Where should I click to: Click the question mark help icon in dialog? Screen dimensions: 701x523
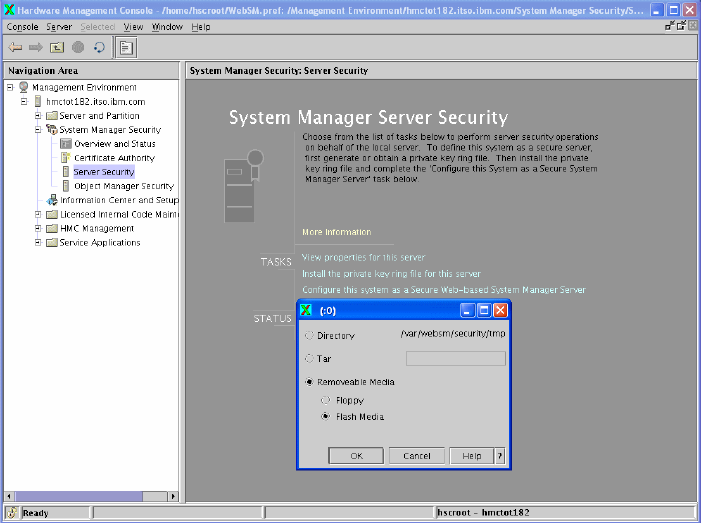tap(500, 456)
